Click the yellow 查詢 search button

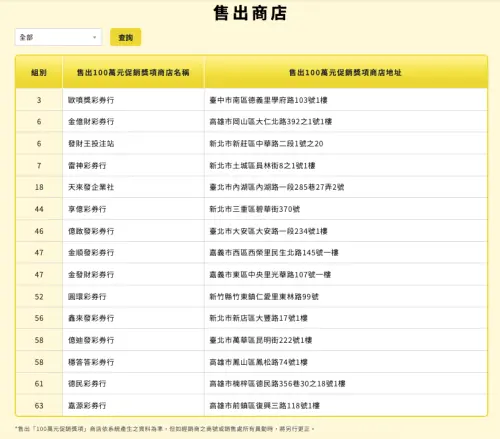point(126,37)
